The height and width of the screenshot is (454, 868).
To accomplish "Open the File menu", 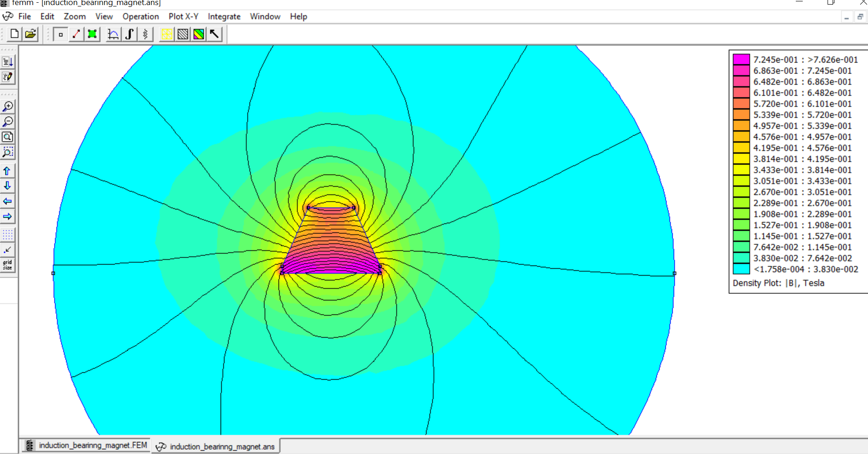I will click(x=25, y=17).
